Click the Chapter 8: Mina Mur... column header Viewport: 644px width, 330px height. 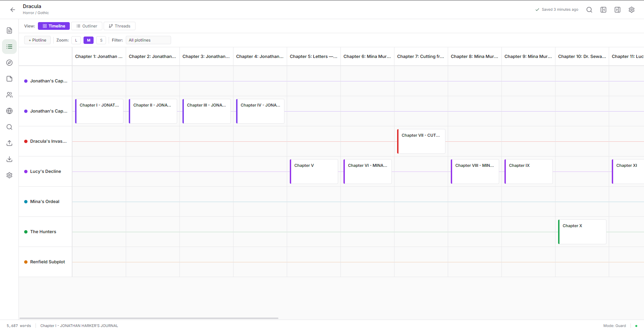pos(475,57)
